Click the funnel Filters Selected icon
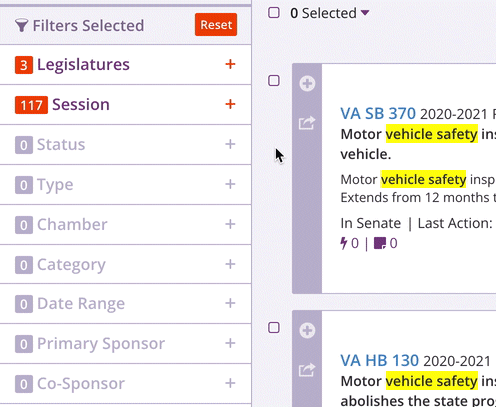 [21, 26]
